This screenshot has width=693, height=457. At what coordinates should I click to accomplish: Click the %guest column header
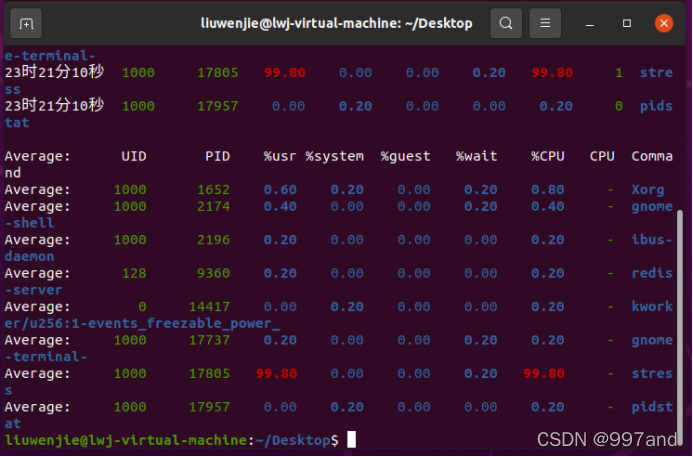[405, 156]
